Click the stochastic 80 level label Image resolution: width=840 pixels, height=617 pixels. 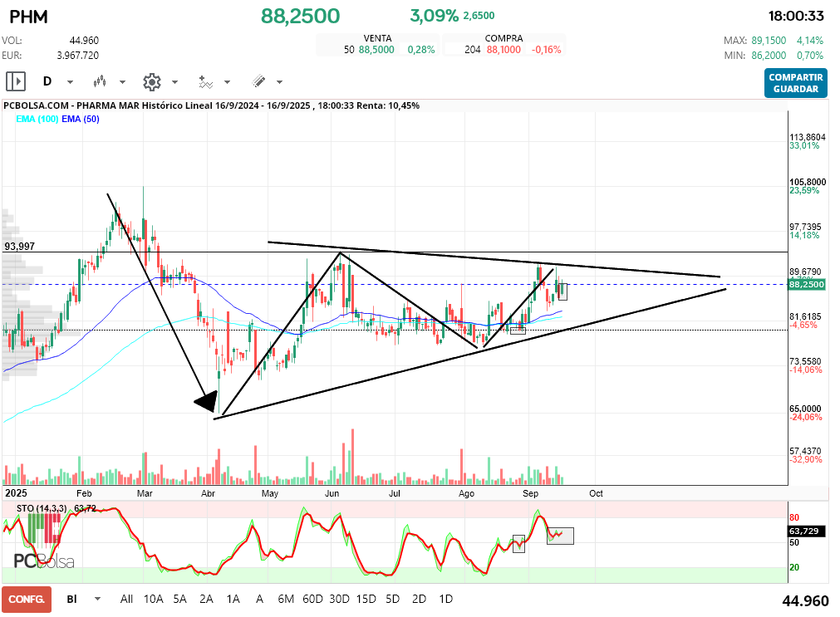794,517
